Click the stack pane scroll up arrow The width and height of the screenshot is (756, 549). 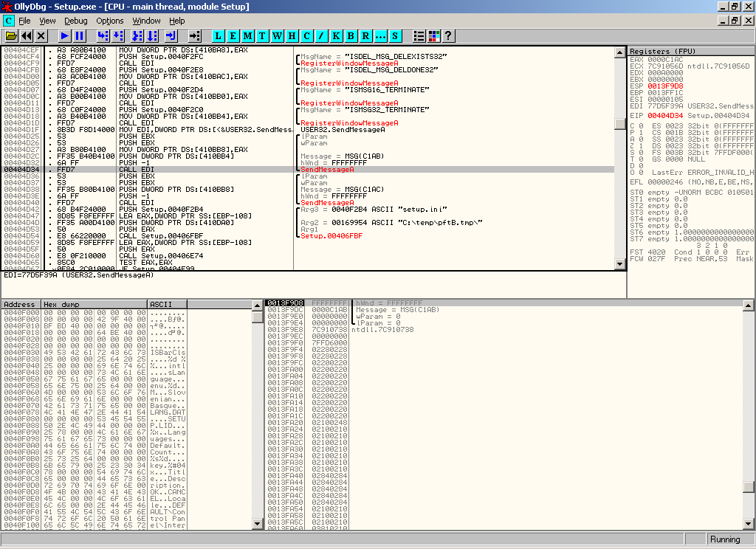click(x=749, y=305)
